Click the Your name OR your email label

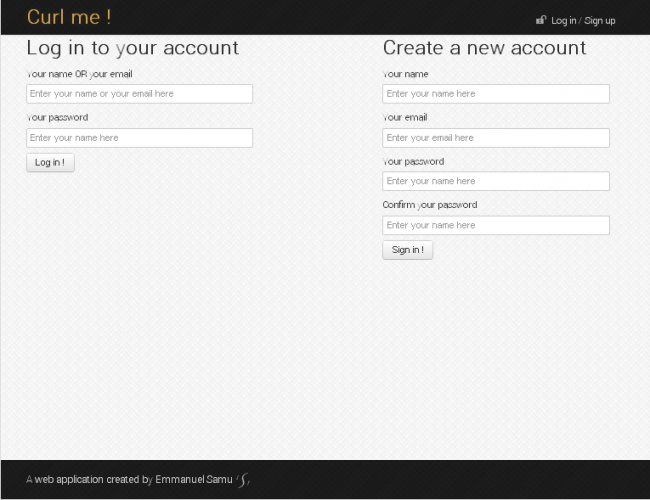(x=80, y=74)
